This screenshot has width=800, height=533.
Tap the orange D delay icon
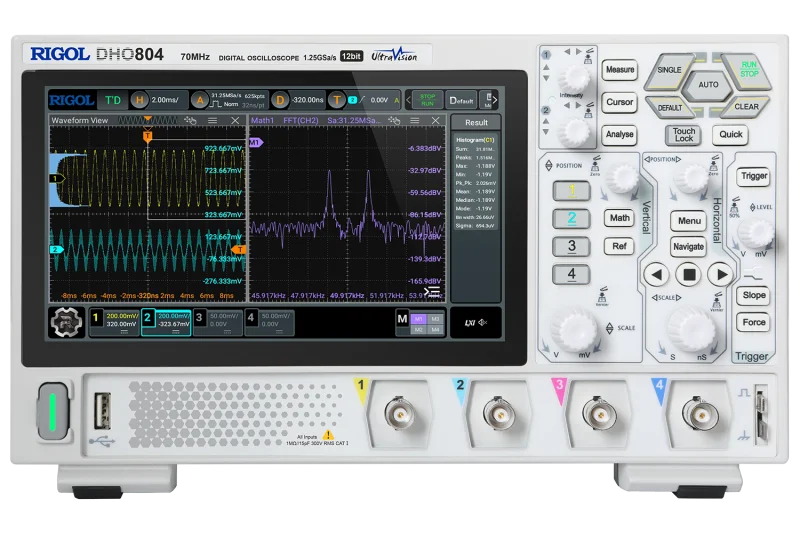tap(280, 100)
